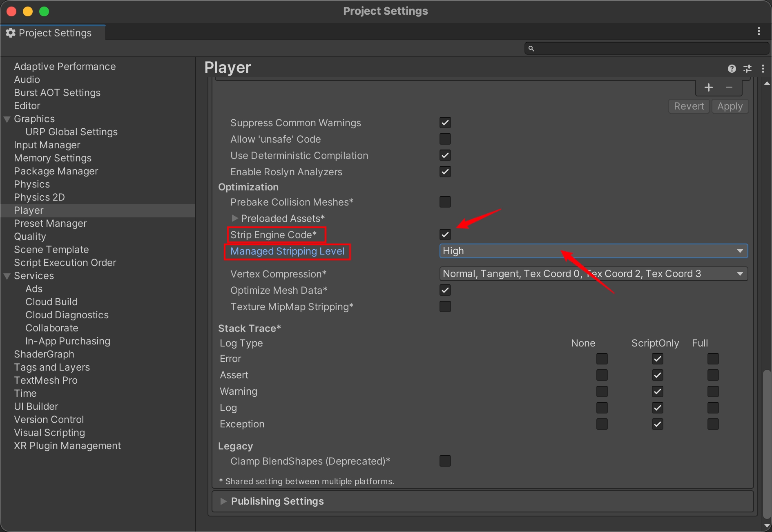This screenshot has width=772, height=532.
Task: Enable Allow 'unsafe' Code checkbox
Action: click(445, 139)
